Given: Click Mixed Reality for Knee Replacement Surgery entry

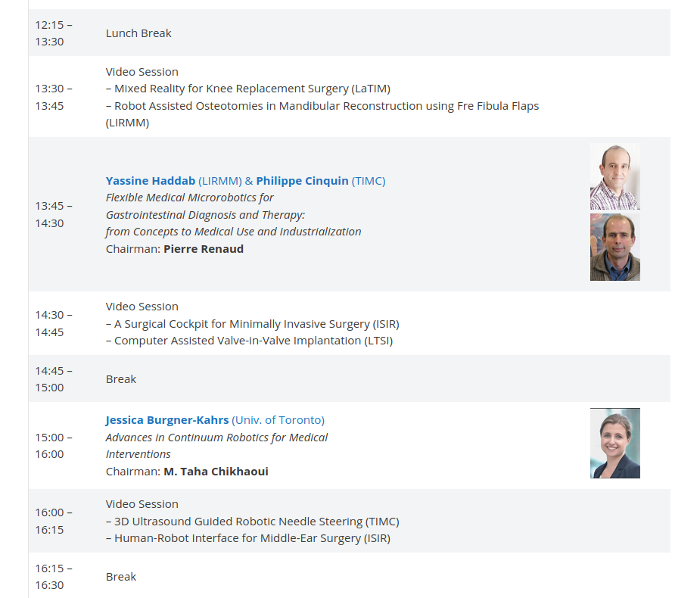Looking at the screenshot, I should 247,89.
